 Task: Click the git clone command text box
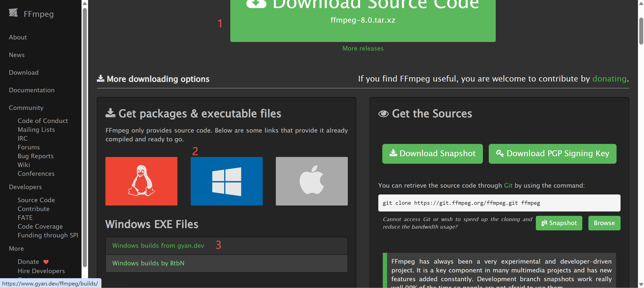point(499,203)
